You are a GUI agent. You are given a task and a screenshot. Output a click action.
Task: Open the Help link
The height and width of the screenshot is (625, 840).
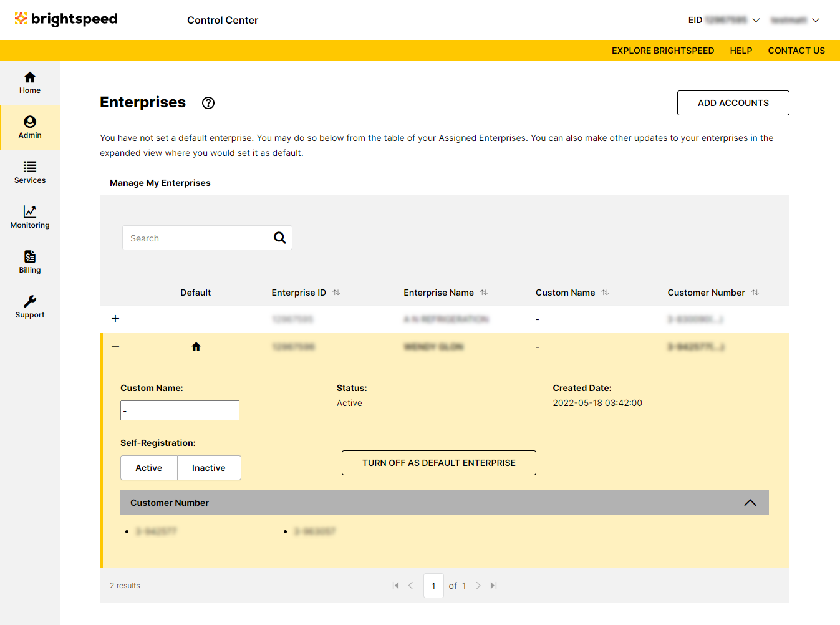pos(741,51)
